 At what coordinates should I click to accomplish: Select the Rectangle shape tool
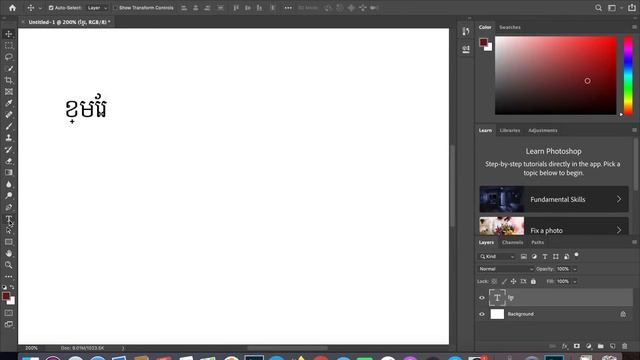tap(9, 242)
